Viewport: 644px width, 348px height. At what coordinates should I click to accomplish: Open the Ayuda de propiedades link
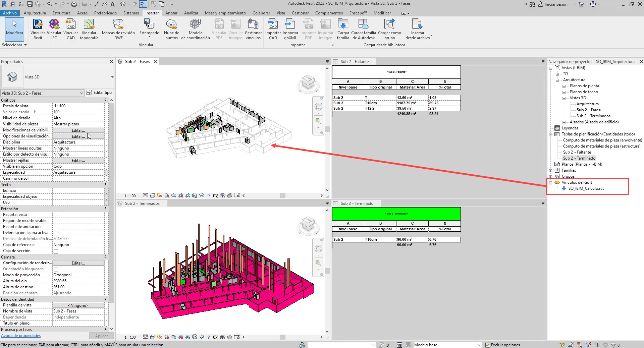coord(21,336)
